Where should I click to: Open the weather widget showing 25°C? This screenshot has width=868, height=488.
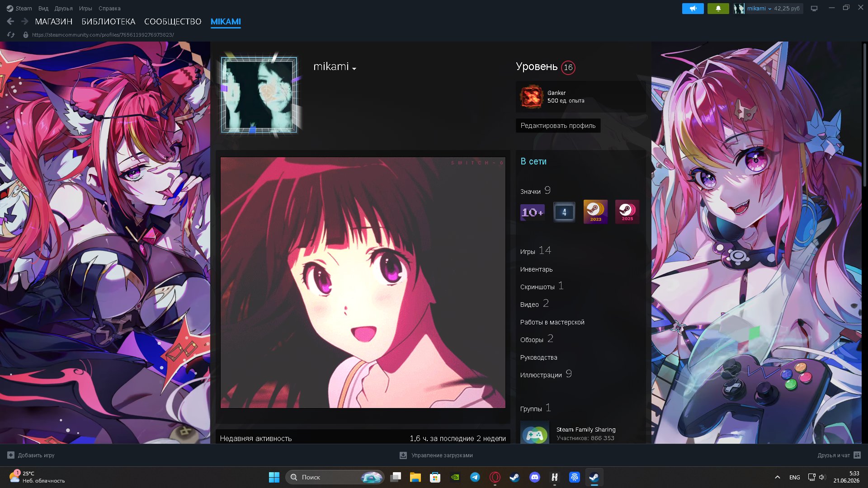click(x=37, y=477)
